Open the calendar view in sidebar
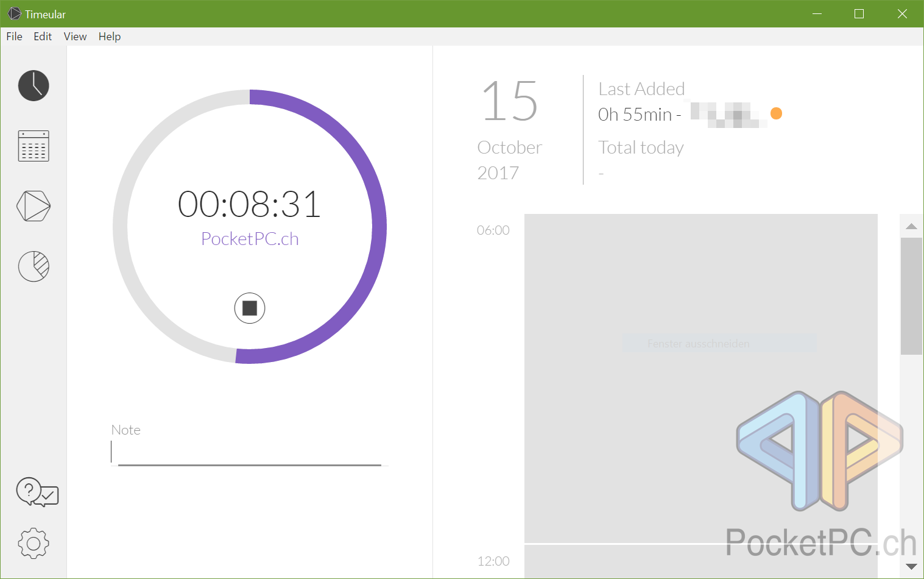 34,146
